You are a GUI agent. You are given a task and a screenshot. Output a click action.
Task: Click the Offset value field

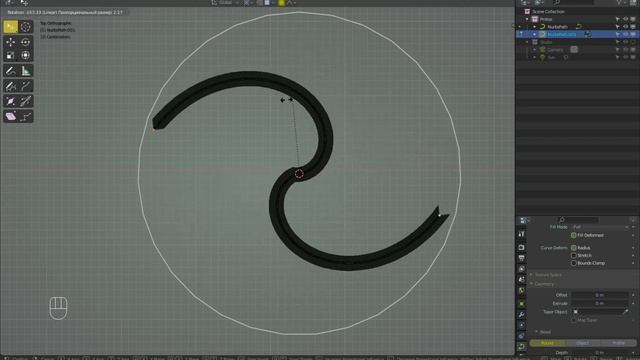tap(600, 295)
